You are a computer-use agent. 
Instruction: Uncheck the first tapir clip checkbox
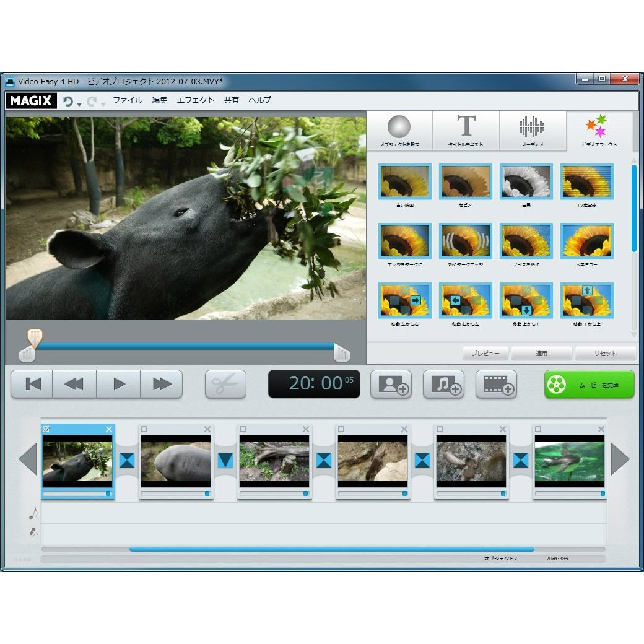[46, 429]
